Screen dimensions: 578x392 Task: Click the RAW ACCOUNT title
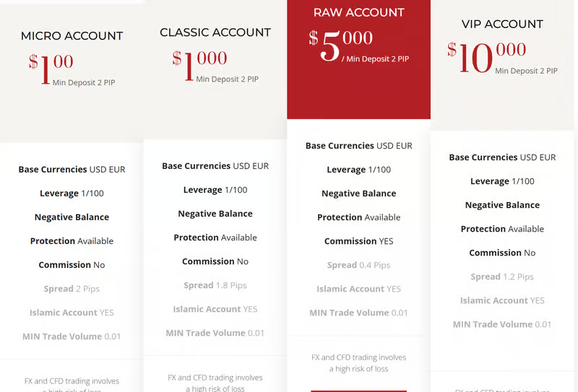click(x=358, y=12)
